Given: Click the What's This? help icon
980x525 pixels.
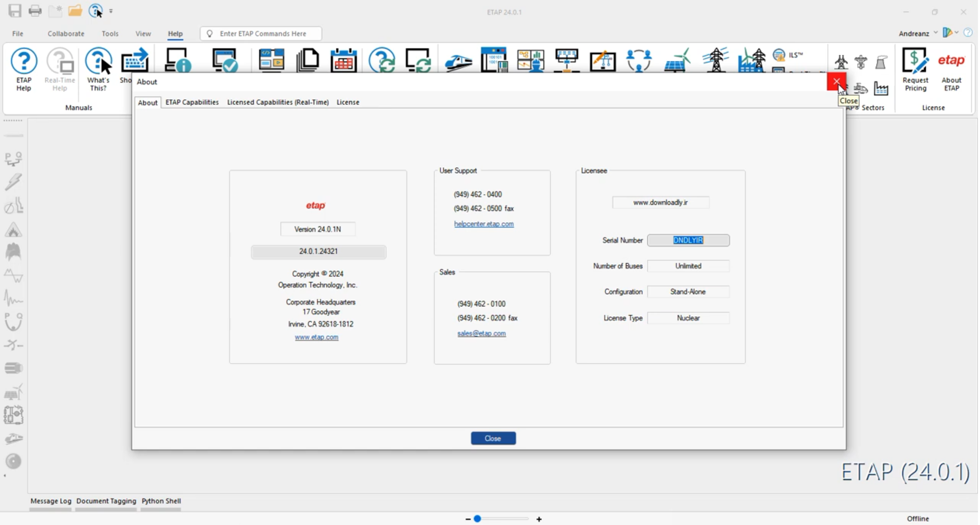Looking at the screenshot, I should click(98, 69).
